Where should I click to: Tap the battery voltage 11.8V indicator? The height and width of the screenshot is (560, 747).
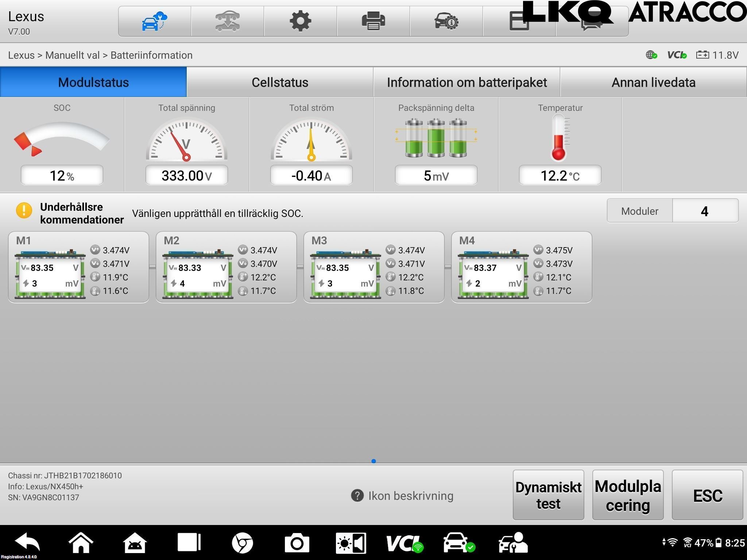[717, 55]
